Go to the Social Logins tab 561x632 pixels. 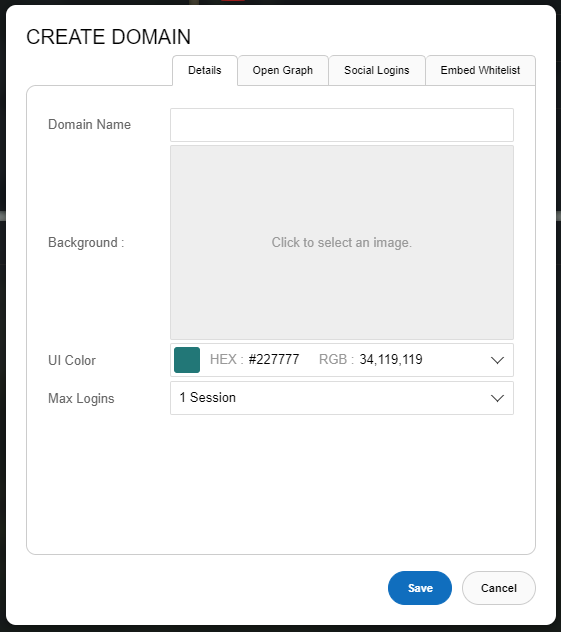coord(377,71)
